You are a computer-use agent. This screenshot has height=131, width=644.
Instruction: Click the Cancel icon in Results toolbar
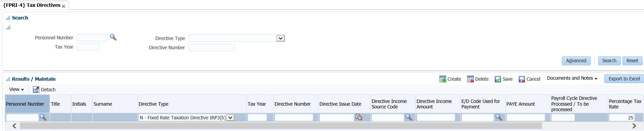(x=522, y=79)
